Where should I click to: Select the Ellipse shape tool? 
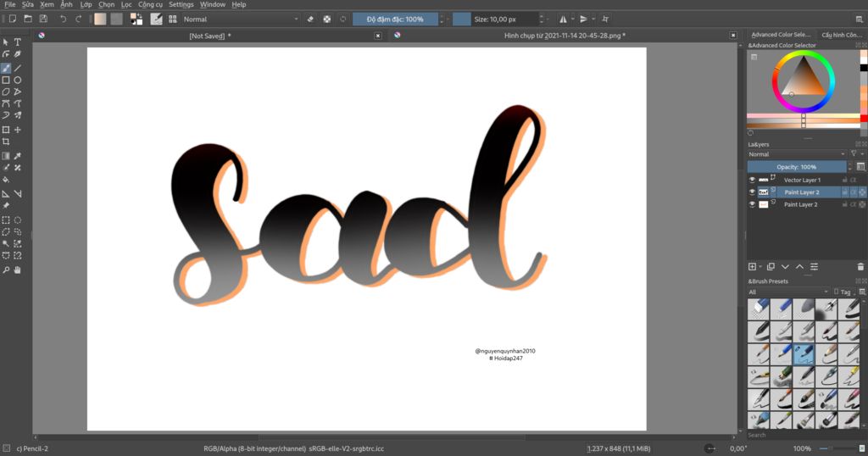click(18, 81)
